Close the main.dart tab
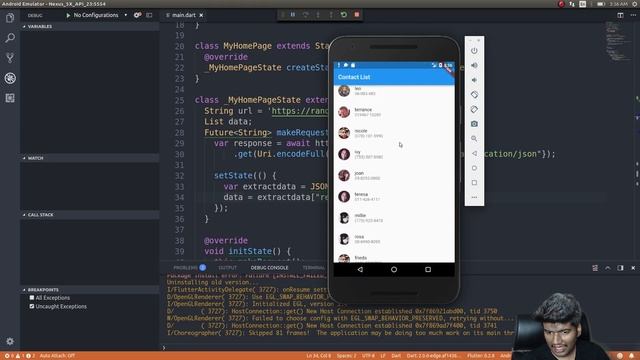 [201, 15]
